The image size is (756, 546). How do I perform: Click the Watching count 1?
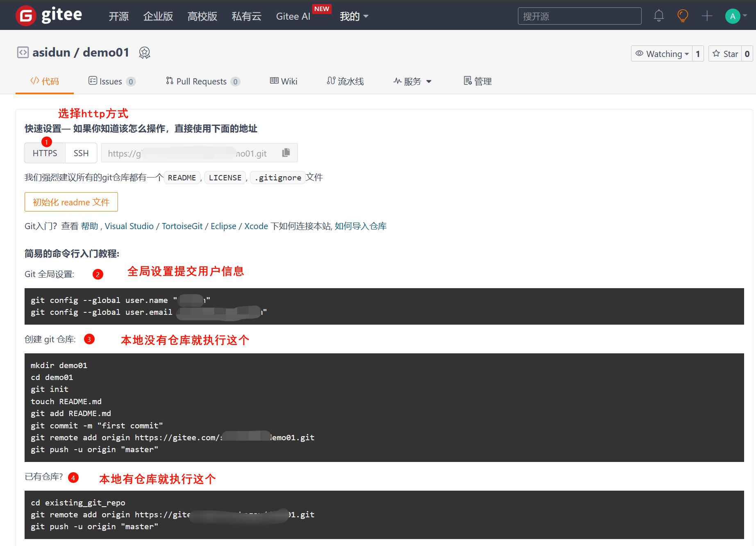(698, 54)
